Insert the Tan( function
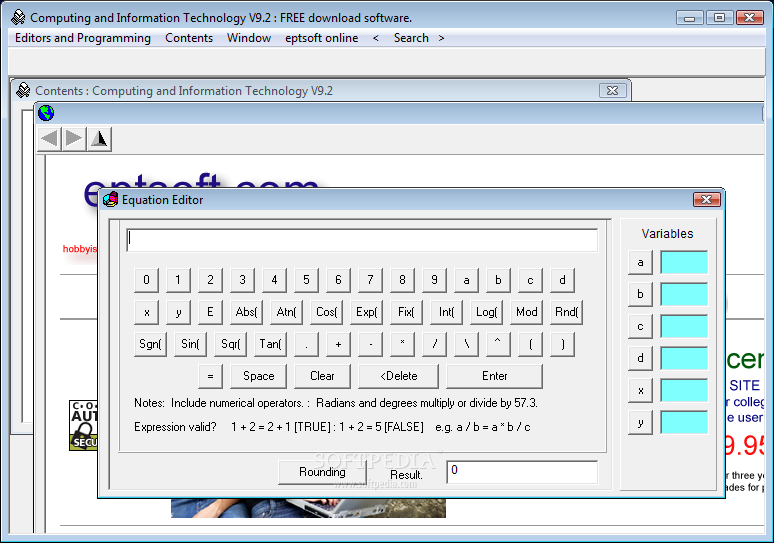This screenshot has width=774, height=543. point(270,344)
